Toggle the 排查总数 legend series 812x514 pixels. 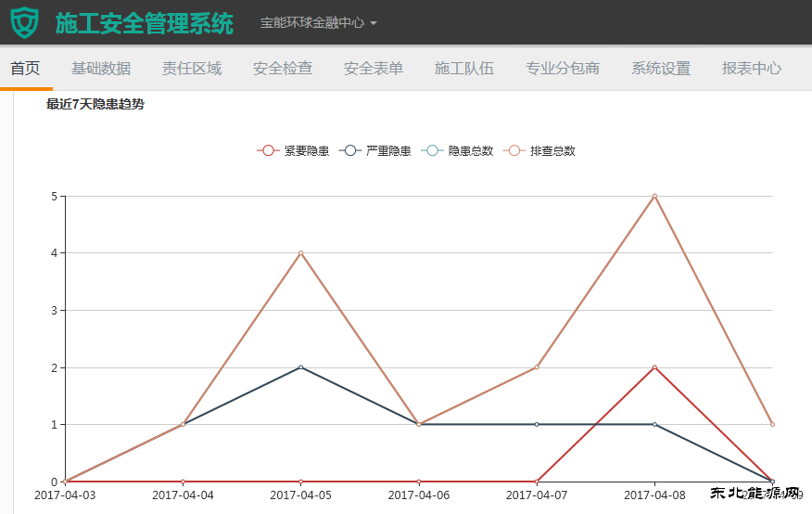pos(539,150)
